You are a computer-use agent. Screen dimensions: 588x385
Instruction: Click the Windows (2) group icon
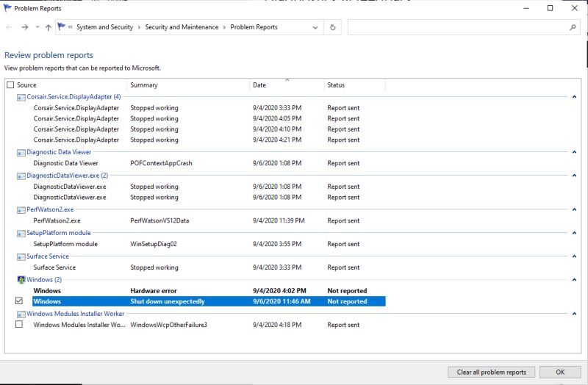point(21,280)
